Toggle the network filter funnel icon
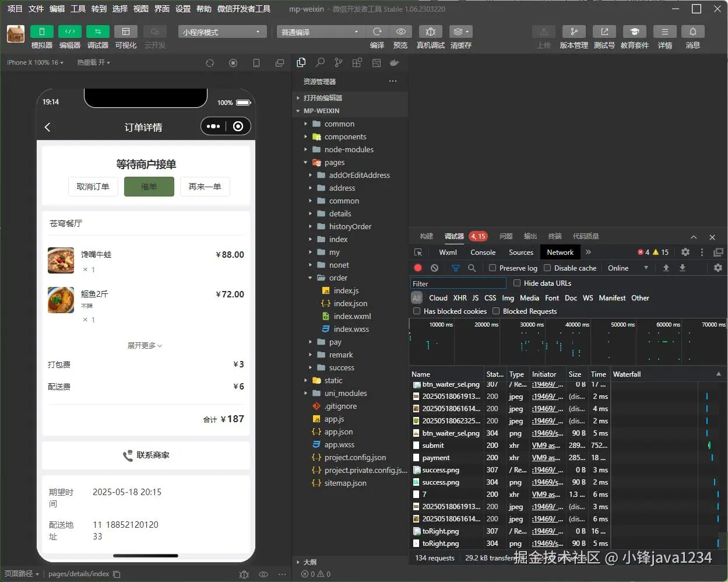Screen dimensions: 728x582 [456, 268]
